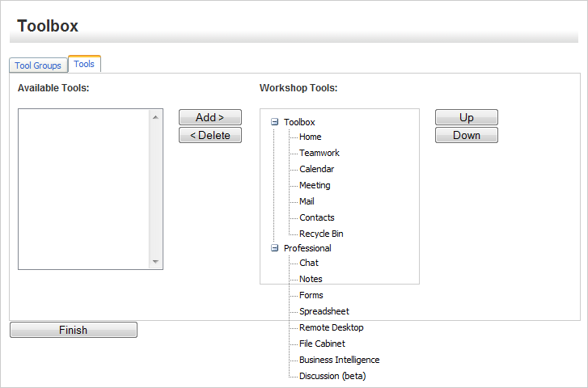This screenshot has height=388, width=588.
Task: Select Contacts in the tool tree
Action: pyautogui.click(x=316, y=217)
